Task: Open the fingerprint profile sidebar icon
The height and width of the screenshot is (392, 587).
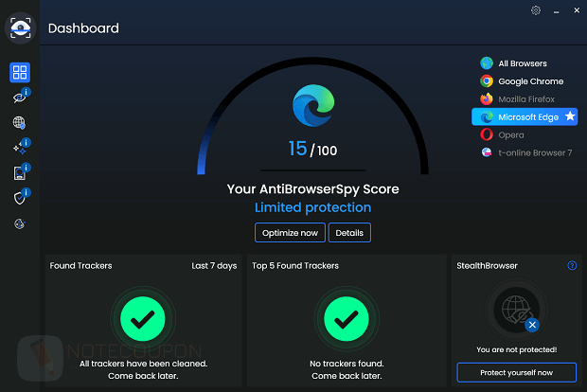Action: [20, 173]
